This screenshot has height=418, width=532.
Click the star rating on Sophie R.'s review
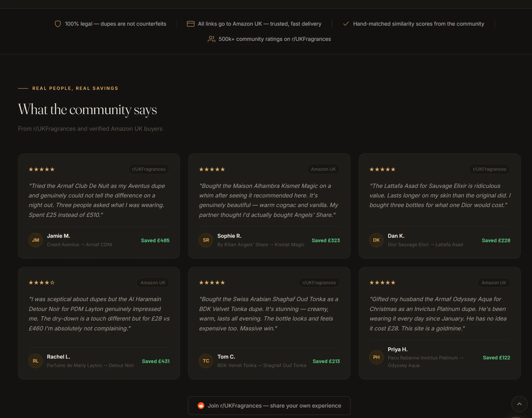point(212,169)
